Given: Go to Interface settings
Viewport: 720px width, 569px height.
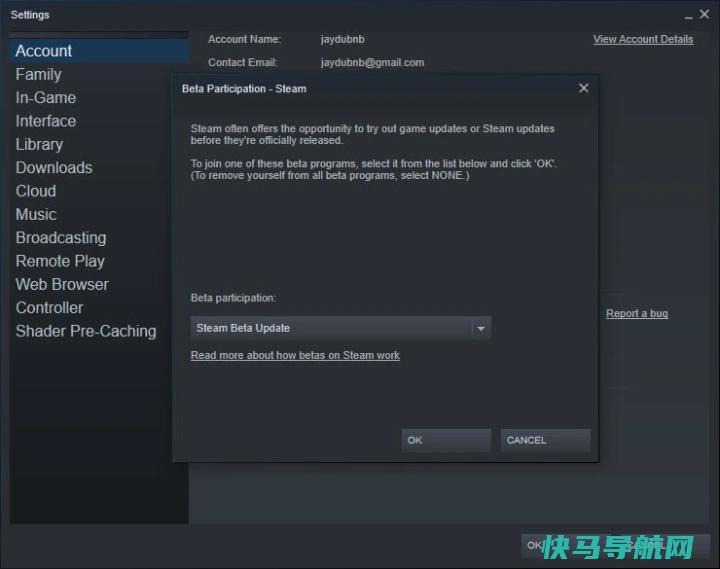Looking at the screenshot, I should coord(46,121).
